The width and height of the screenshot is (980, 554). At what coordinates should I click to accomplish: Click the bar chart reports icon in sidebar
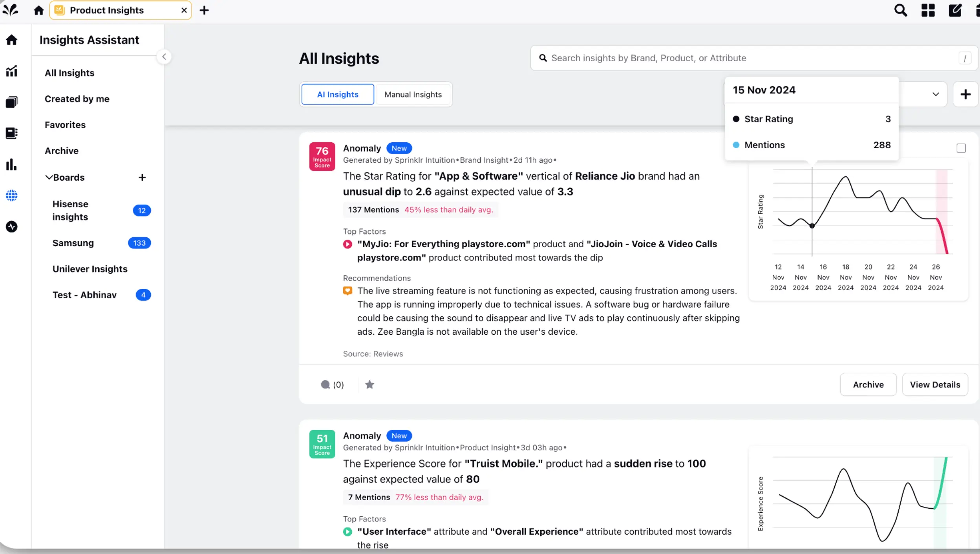[11, 165]
